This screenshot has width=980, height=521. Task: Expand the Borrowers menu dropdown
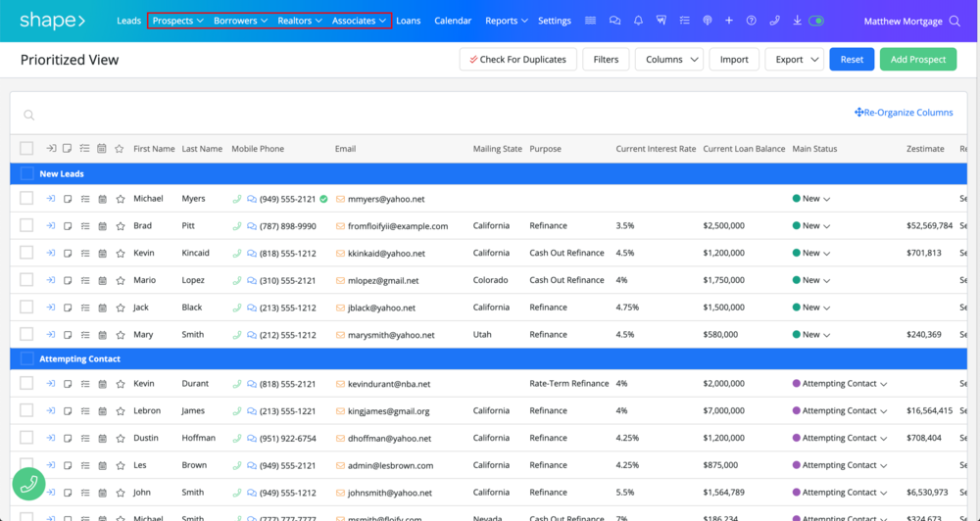click(x=241, y=21)
